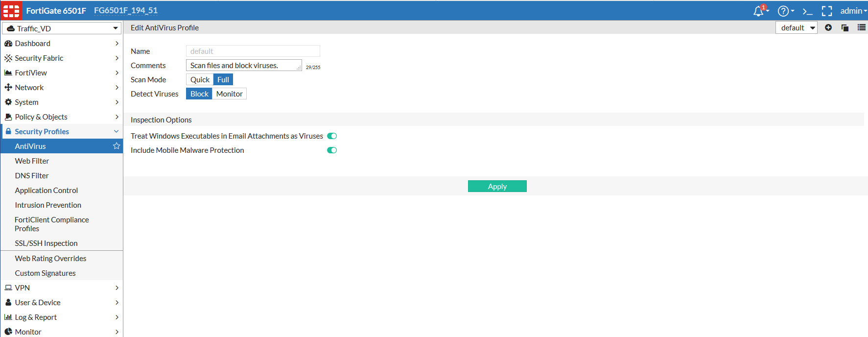
Task: Set Detect Viruses to Block
Action: [199, 94]
